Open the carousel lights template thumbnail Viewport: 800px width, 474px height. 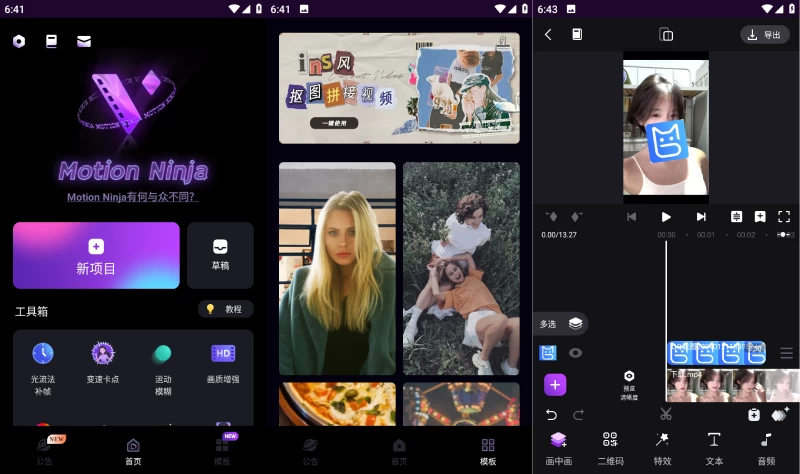point(461,404)
